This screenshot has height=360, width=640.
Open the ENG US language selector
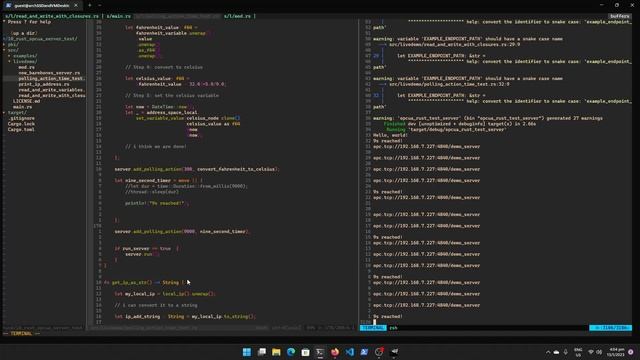[578, 352]
